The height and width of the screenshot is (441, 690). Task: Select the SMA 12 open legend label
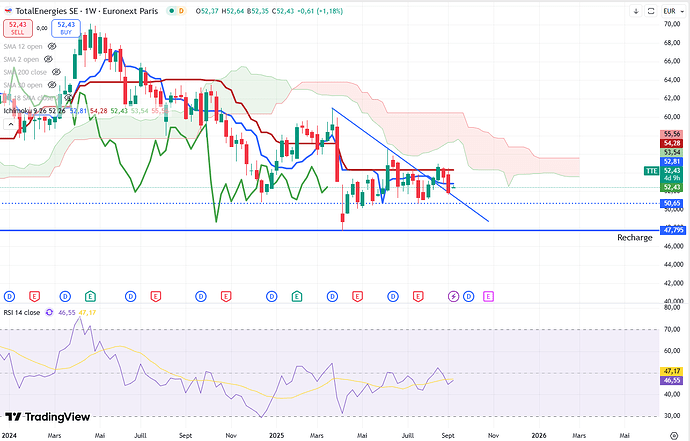(23, 46)
